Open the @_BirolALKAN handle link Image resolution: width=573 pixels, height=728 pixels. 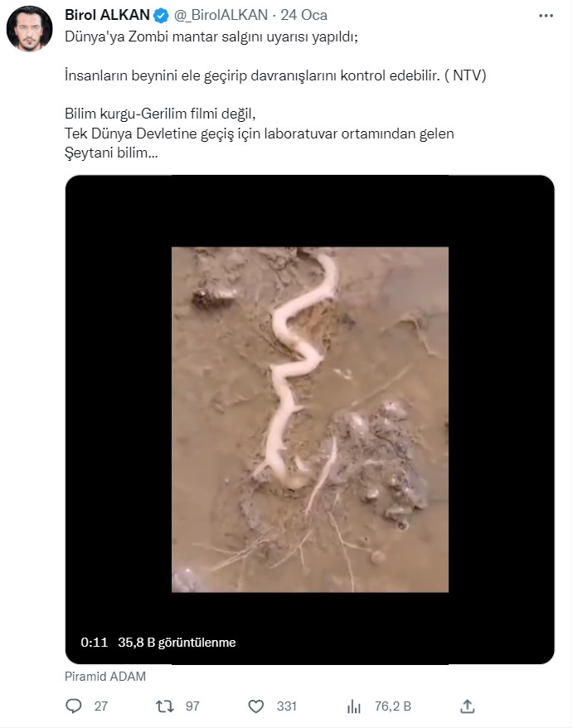221,15
